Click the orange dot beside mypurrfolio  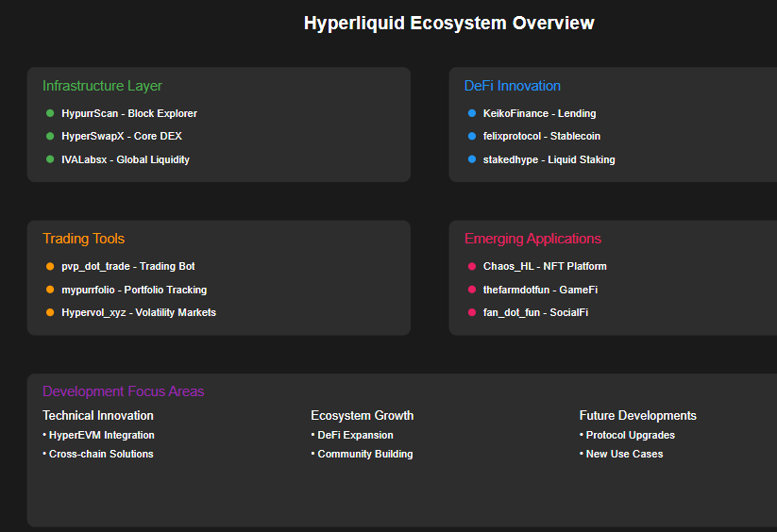50,290
